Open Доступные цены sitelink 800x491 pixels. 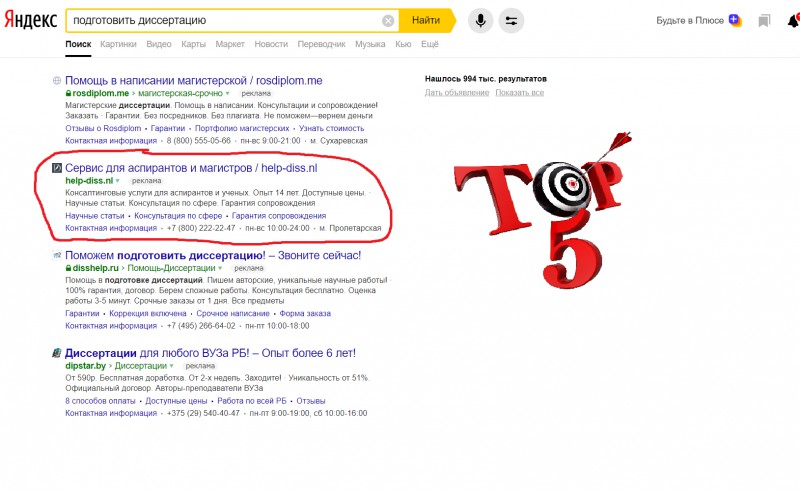[176, 401]
